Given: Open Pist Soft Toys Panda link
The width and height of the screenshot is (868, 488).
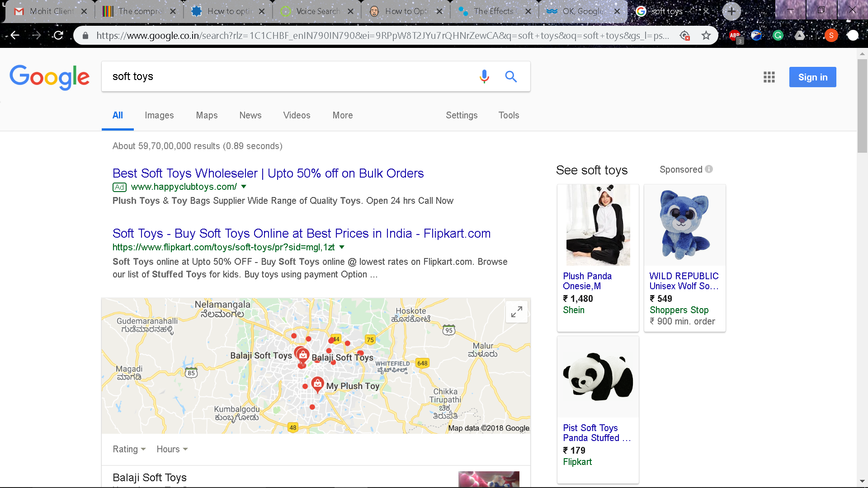Looking at the screenshot, I should click(596, 433).
